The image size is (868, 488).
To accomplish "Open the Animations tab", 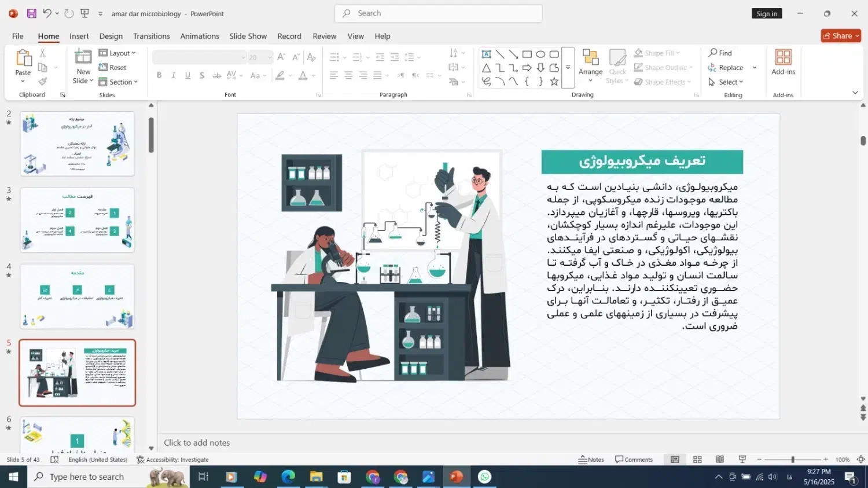I will (x=200, y=36).
